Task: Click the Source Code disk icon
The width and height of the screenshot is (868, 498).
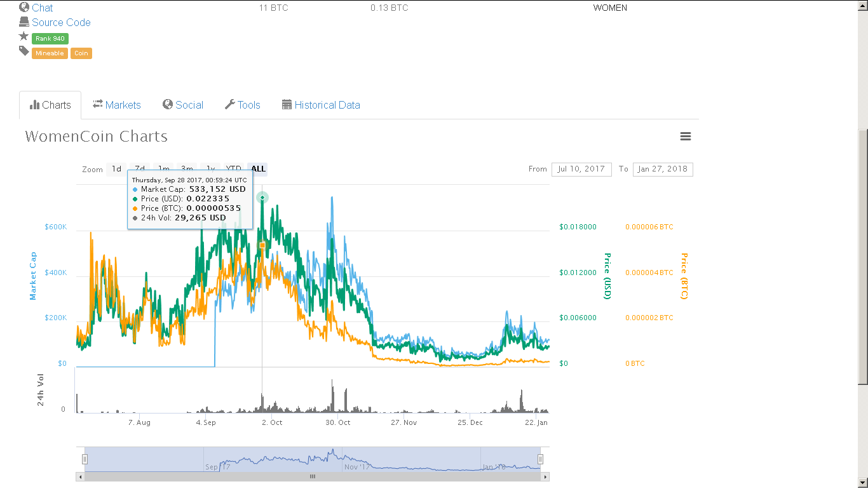Action: 24,22
